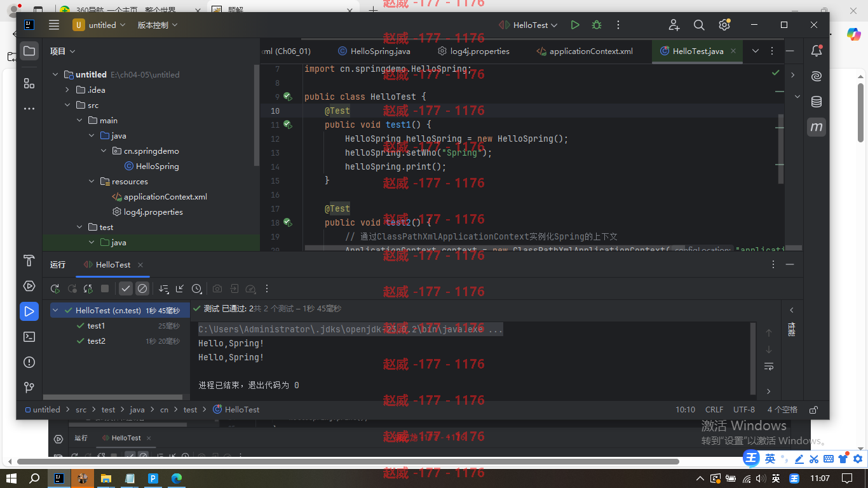
Task: Close the HelloTest.java editor tab
Action: [733, 51]
